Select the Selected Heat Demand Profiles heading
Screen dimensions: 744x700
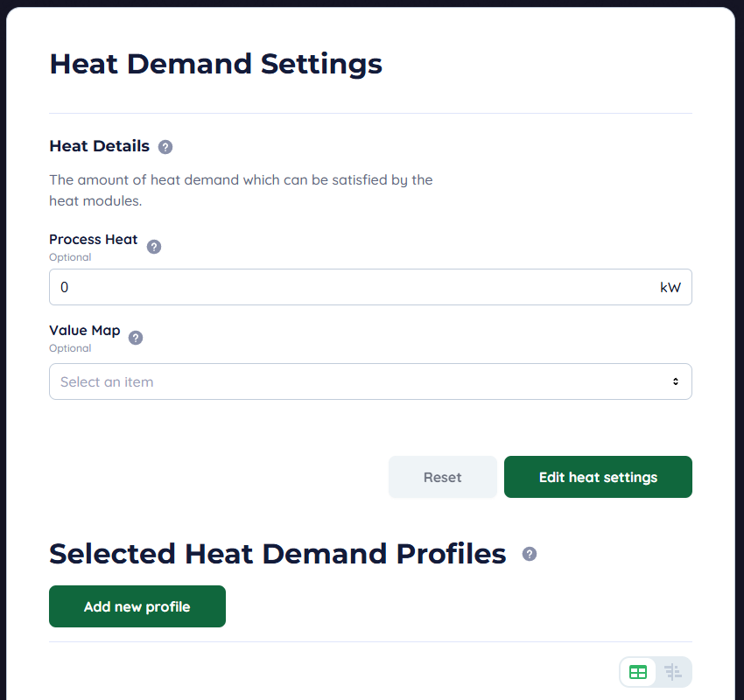[x=277, y=554]
